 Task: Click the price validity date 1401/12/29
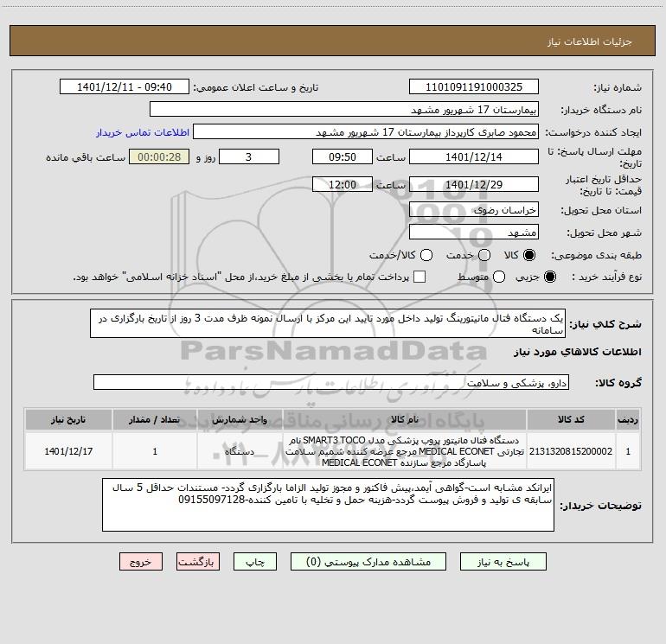[x=474, y=184]
